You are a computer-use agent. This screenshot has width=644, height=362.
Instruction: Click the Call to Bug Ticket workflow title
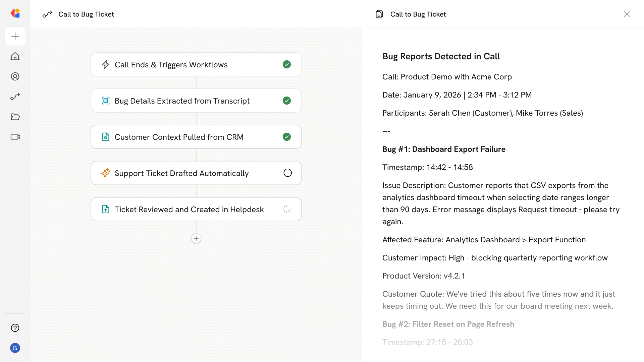tap(86, 14)
